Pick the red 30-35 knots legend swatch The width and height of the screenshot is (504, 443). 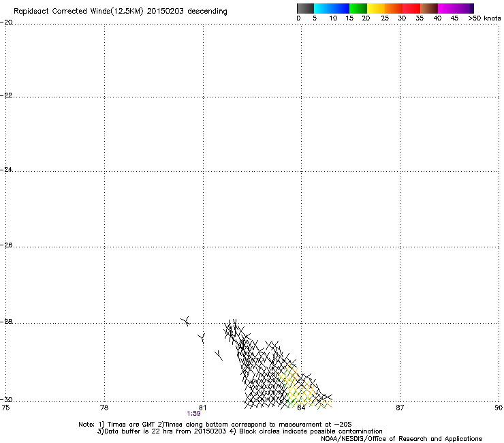pyautogui.click(x=411, y=8)
